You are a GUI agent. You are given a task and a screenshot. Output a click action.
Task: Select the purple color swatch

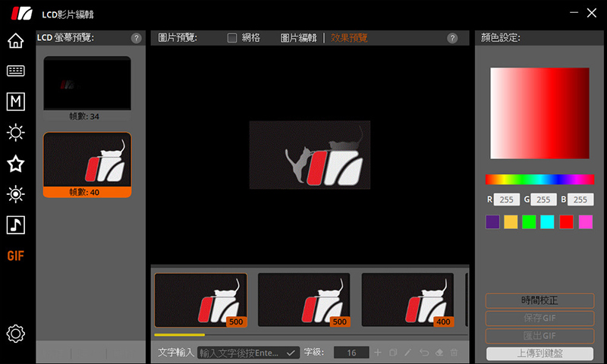click(492, 222)
